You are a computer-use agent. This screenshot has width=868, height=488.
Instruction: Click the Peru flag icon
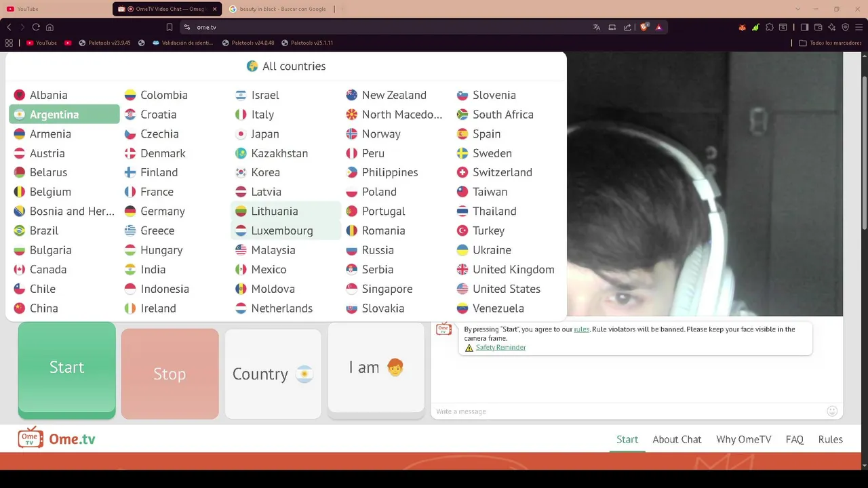point(351,153)
